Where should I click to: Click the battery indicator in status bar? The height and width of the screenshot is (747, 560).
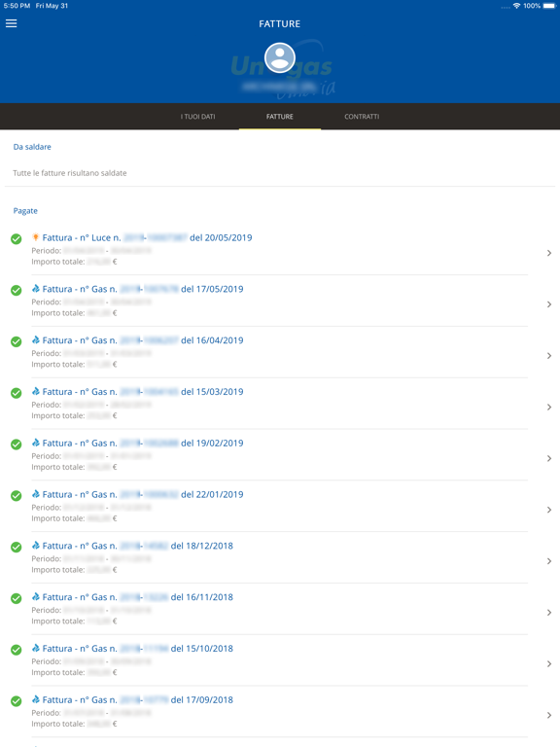[x=549, y=6]
